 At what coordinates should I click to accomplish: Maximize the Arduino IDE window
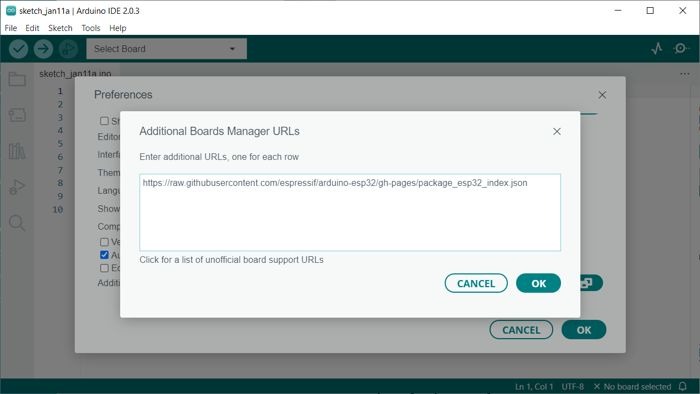click(x=650, y=11)
